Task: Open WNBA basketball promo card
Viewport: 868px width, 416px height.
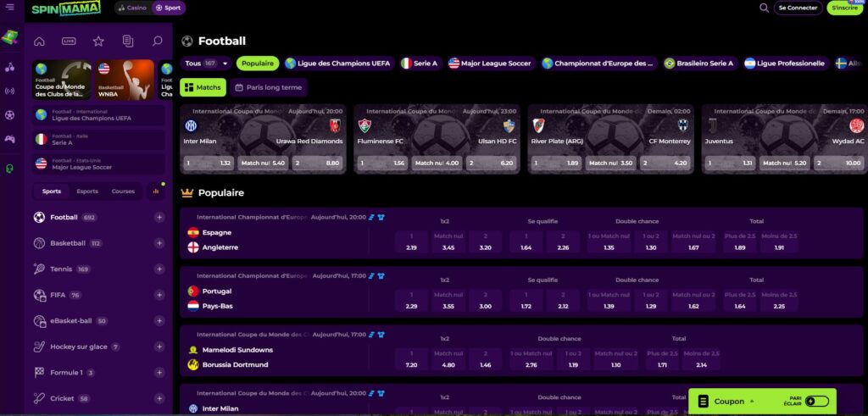Action: [x=125, y=80]
